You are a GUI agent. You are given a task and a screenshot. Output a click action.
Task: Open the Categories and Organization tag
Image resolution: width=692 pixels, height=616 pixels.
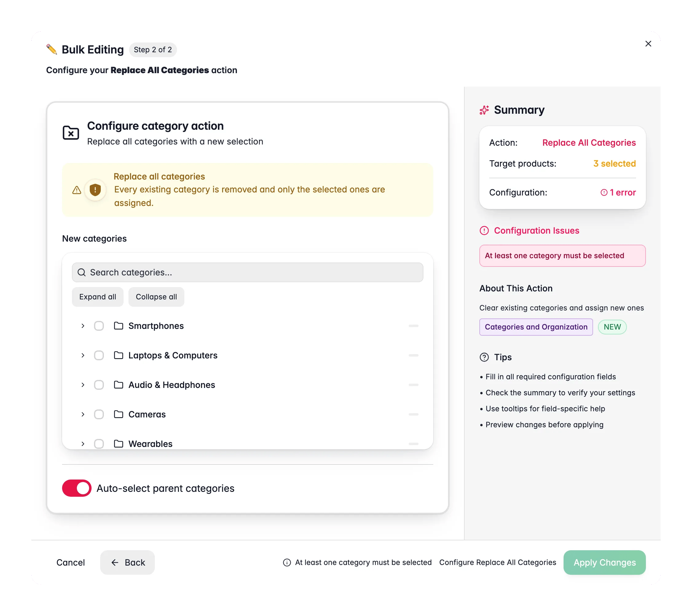[536, 327]
